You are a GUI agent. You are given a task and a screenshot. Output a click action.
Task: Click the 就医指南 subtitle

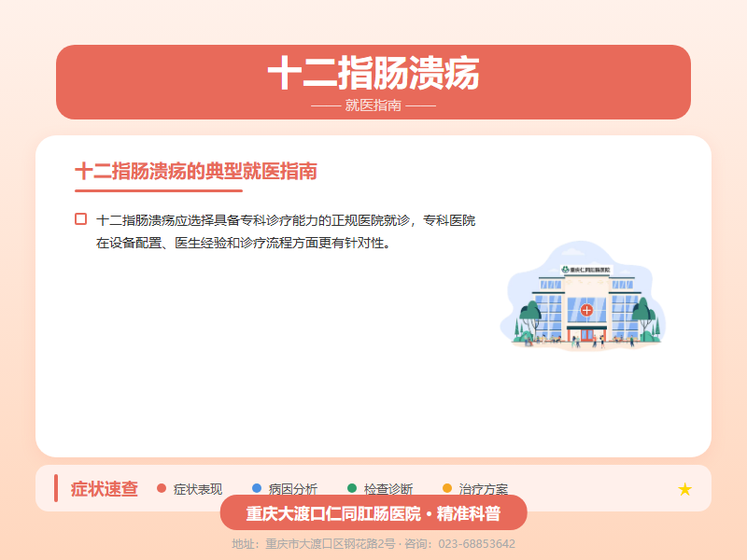click(373, 105)
